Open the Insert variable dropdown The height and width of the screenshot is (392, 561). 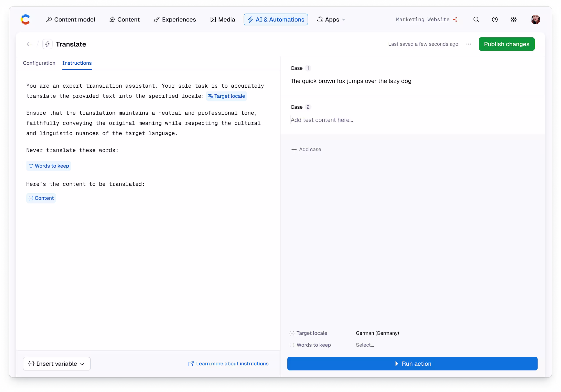pos(57,364)
